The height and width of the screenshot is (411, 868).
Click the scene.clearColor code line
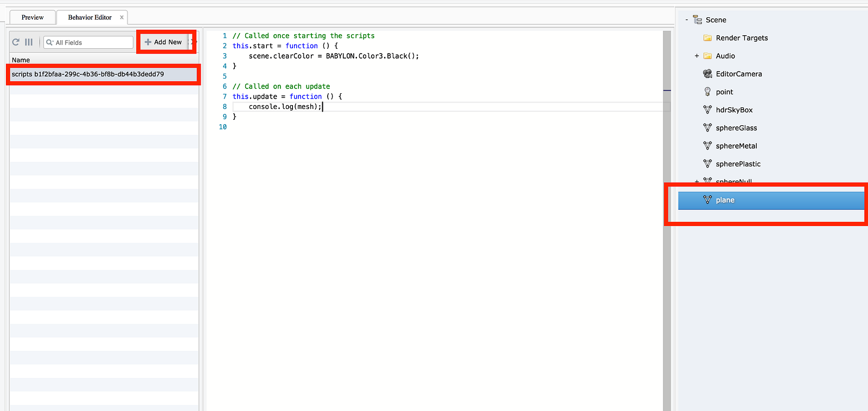click(334, 56)
